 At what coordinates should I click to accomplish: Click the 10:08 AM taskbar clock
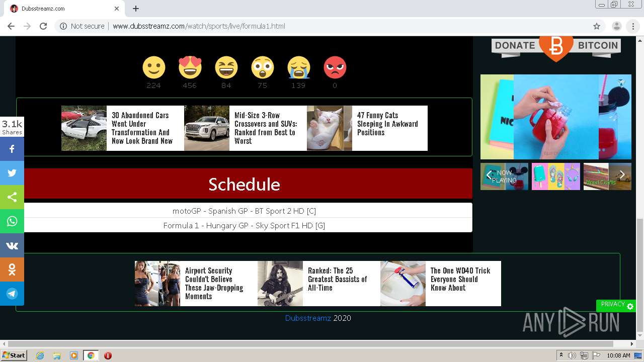click(x=618, y=355)
